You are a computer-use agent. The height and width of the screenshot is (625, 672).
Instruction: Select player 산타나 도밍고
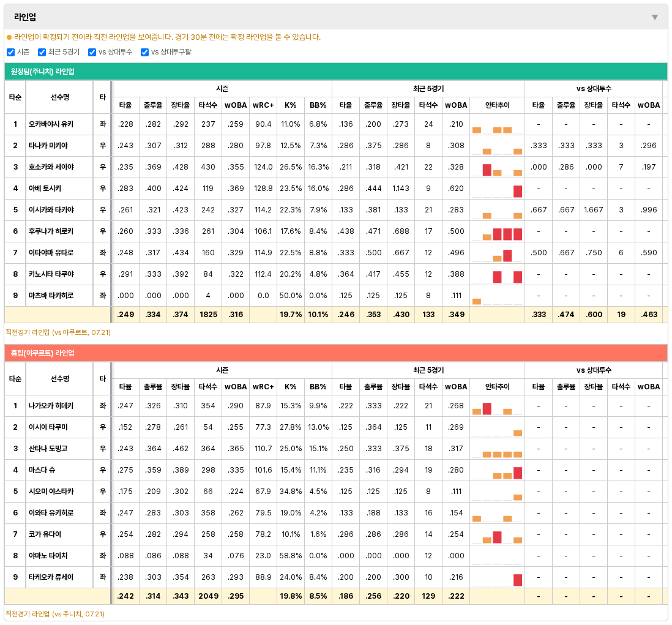coord(48,448)
